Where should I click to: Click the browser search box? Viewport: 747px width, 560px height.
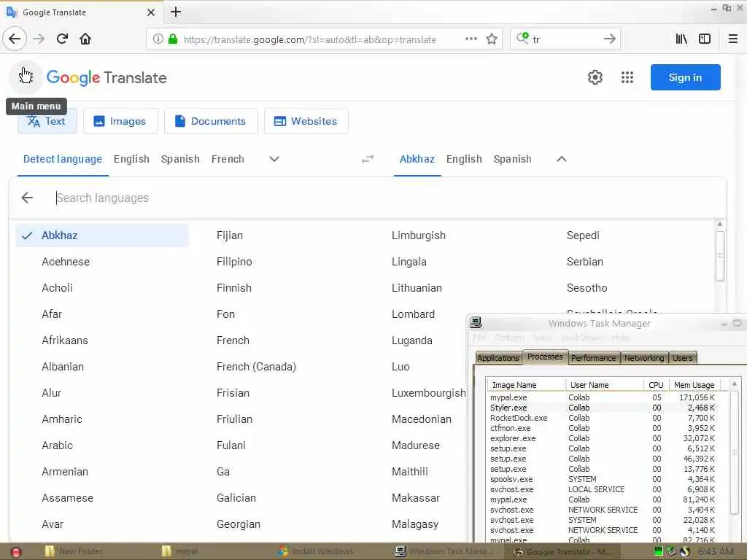coord(565,39)
